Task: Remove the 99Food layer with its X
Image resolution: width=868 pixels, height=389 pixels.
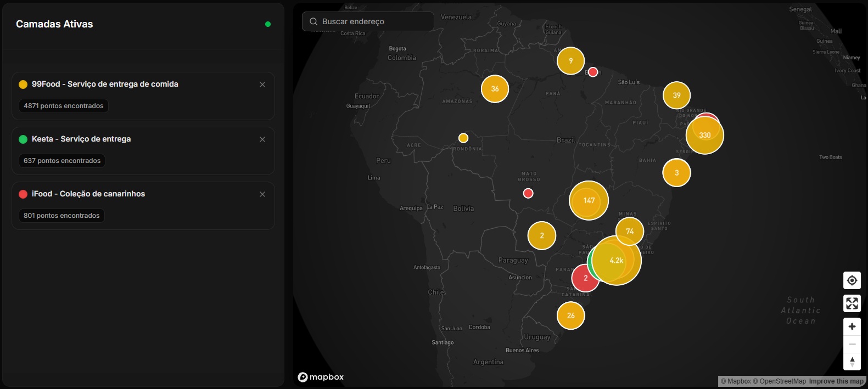Action: pos(262,84)
